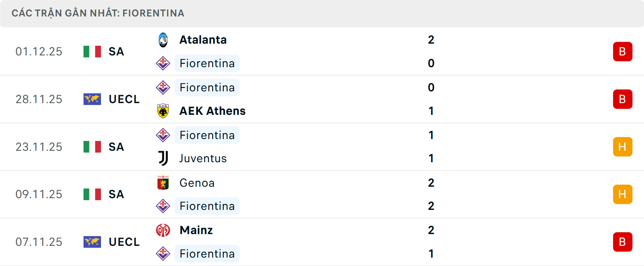Click the Atalanta club crest
The width and height of the screenshot is (644, 266).
point(163,39)
